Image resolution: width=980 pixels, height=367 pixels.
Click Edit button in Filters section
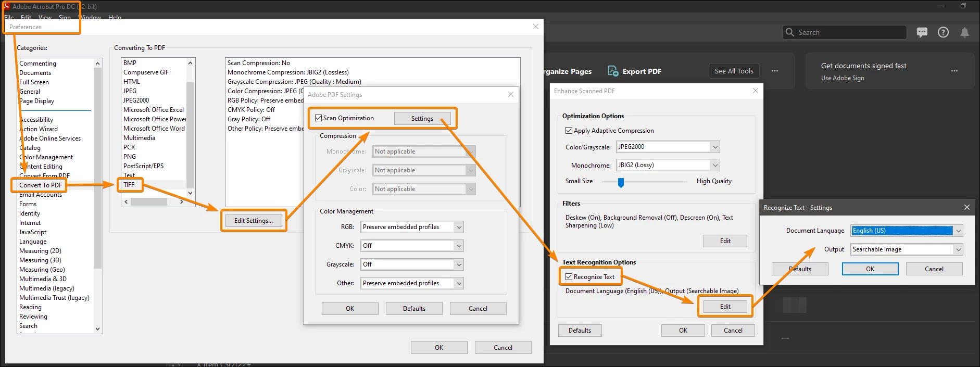[x=725, y=241]
